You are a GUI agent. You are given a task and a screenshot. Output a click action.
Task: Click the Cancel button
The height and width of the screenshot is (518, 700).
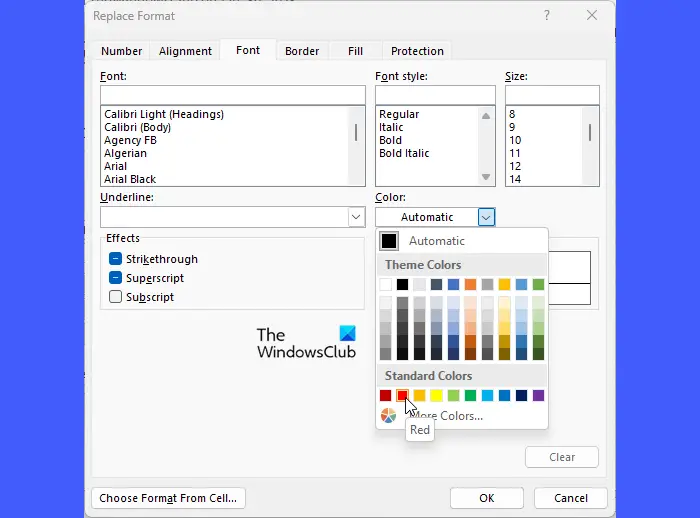tap(571, 498)
